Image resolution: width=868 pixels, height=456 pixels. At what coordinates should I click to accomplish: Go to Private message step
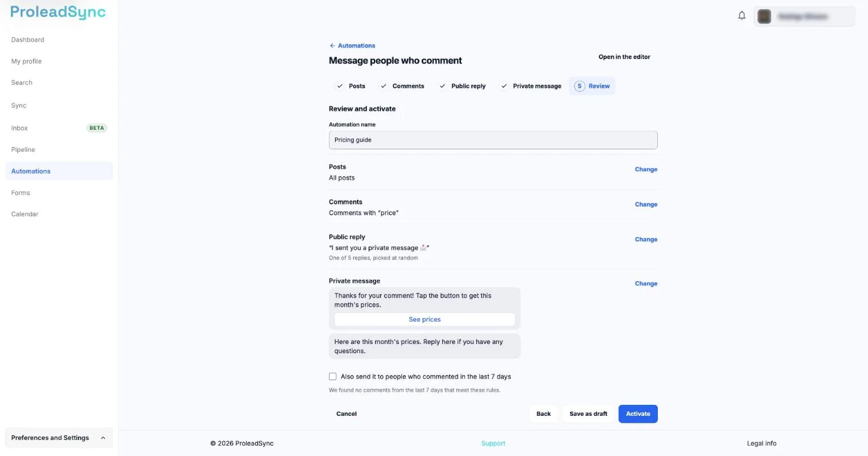(x=530, y=86)
